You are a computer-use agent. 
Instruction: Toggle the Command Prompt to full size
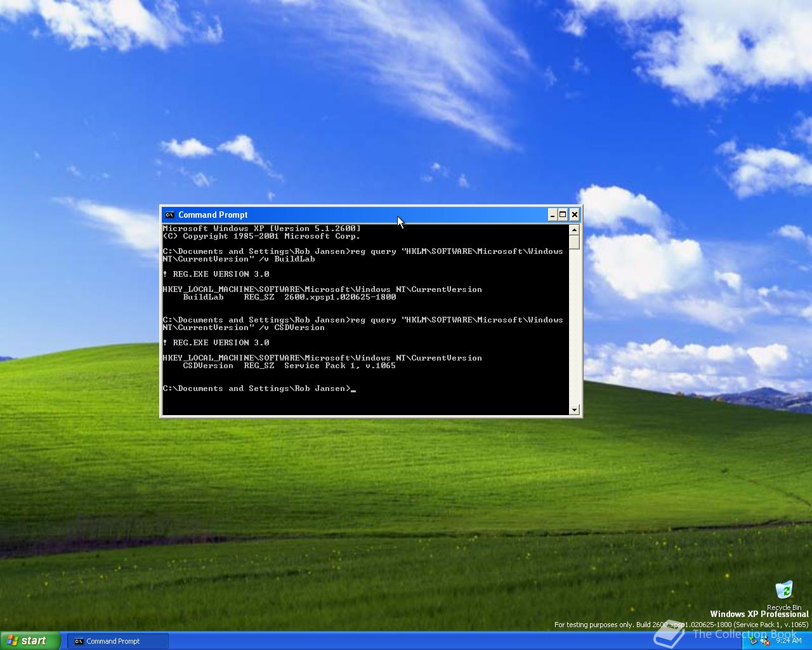563,215
